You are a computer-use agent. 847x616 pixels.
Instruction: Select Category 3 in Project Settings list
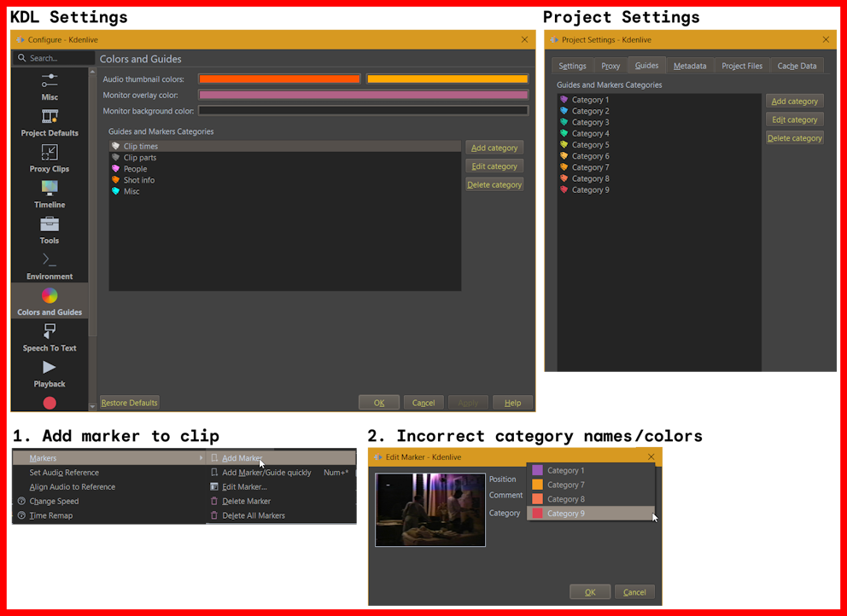[x=659, y=123]
